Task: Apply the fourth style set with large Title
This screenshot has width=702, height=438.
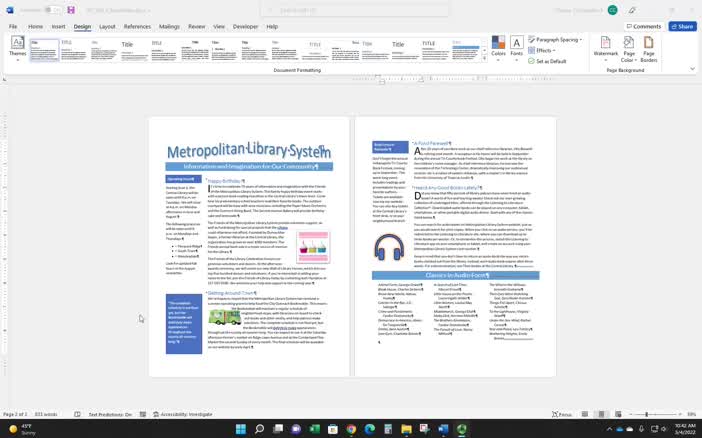Action: (135, 50)
